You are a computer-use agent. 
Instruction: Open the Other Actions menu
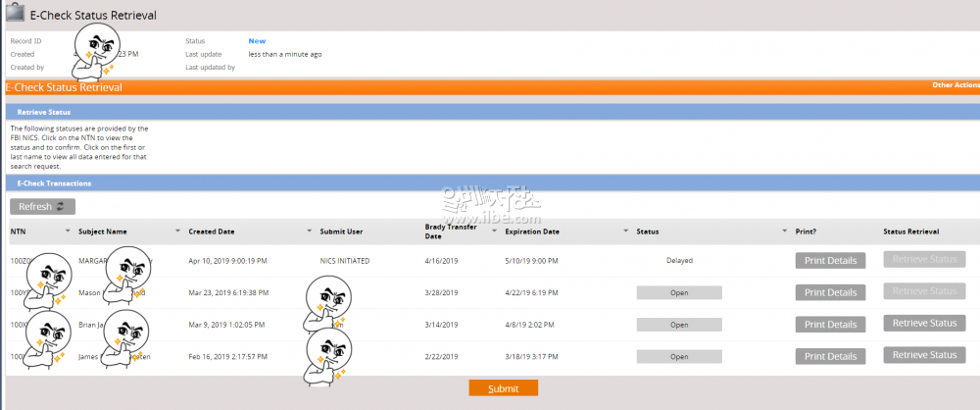[955, 85]
